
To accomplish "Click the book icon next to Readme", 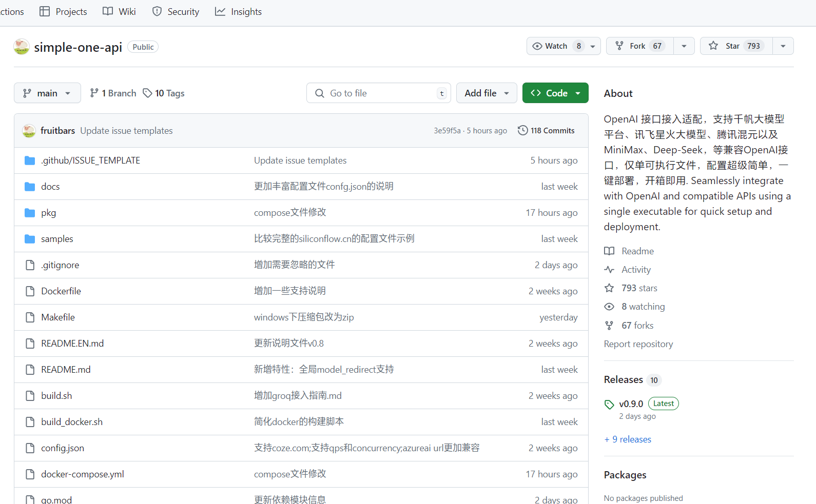I will [x=609, y=251].
